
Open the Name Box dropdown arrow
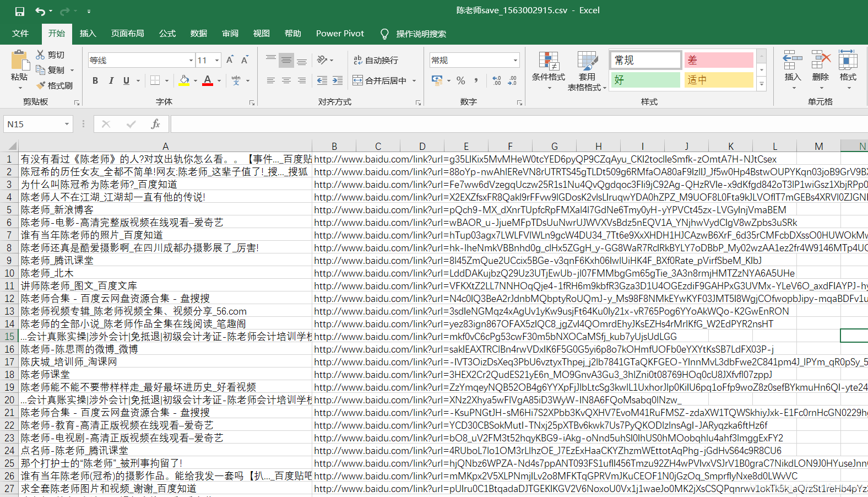[x=67, y=124]
